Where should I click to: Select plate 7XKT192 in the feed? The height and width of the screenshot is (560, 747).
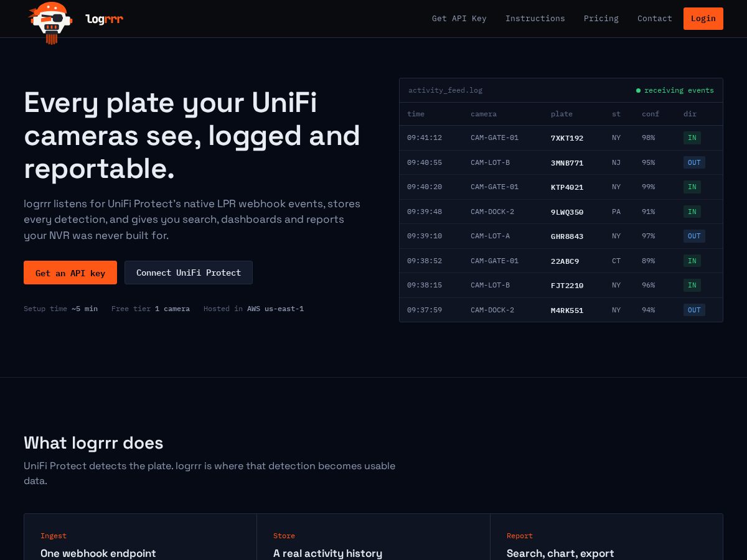tap(567, 138)
